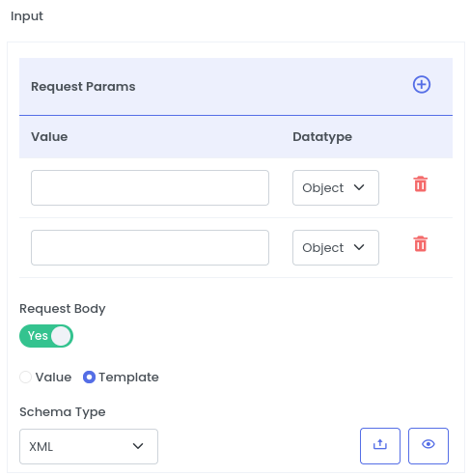Click the Value column header

49,137
